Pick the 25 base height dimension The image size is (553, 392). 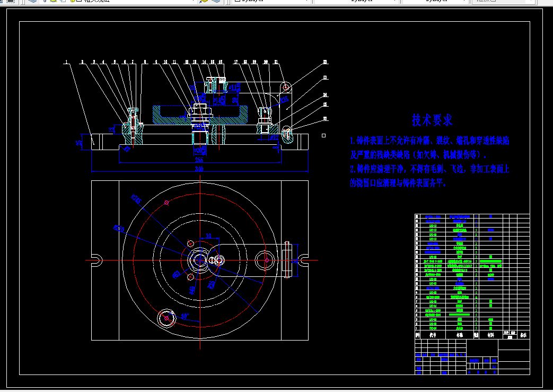tap(80, 142)
